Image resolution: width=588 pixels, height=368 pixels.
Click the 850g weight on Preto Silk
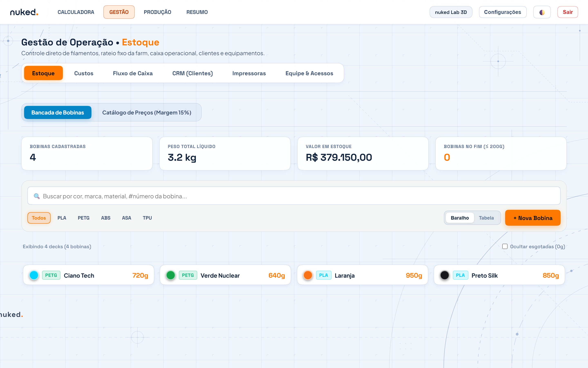[551, 275]
